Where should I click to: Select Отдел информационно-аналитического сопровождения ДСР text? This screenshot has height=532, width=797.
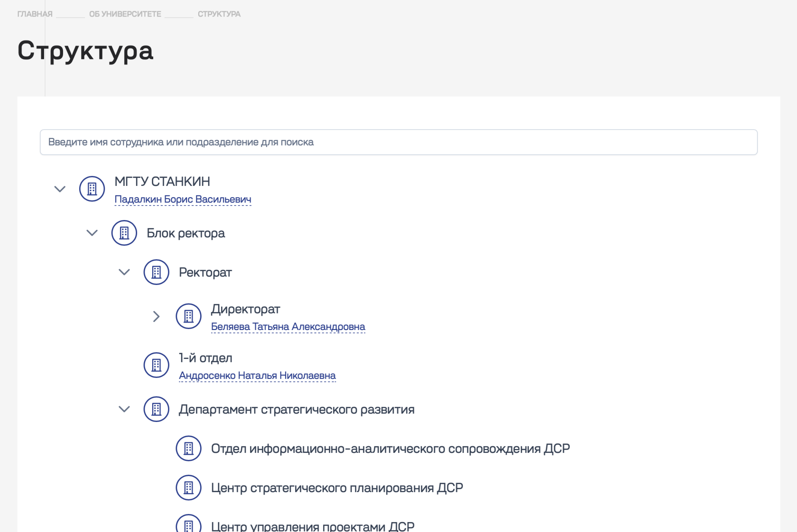[x=390, y=449]
